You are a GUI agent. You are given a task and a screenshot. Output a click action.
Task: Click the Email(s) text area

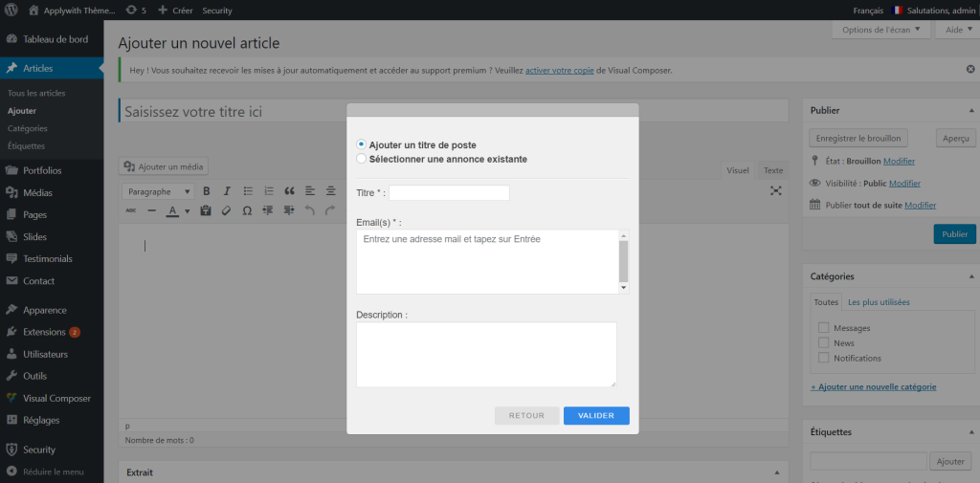pos(487,262)
